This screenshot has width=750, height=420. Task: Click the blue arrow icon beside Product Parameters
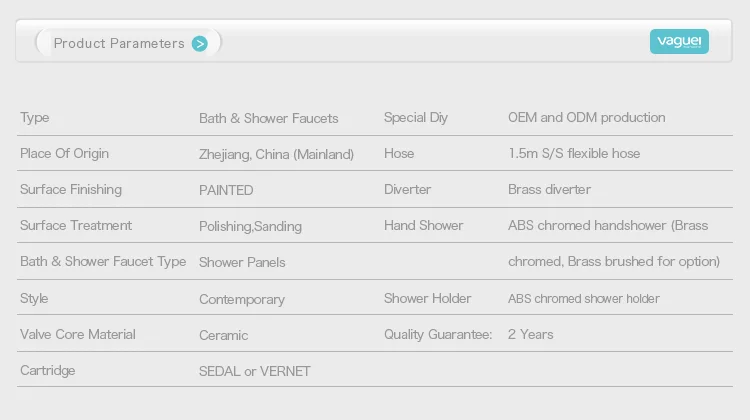tap(200, 43)
